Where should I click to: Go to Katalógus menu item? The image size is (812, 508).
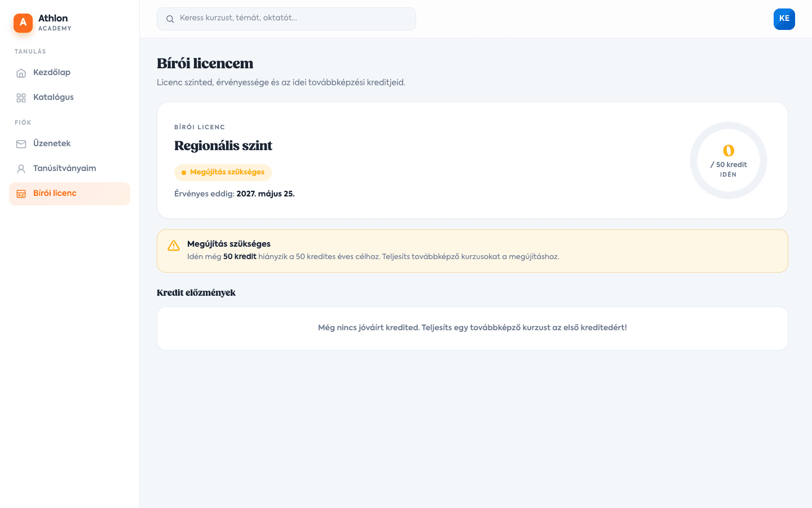click(x=69, y=98)
